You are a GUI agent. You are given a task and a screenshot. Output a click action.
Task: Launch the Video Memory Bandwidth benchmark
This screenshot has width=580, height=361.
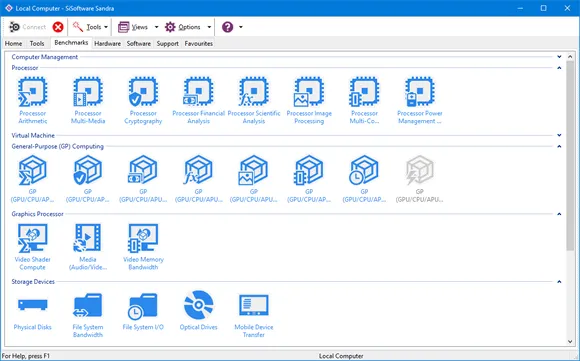(x=143, y=246)
